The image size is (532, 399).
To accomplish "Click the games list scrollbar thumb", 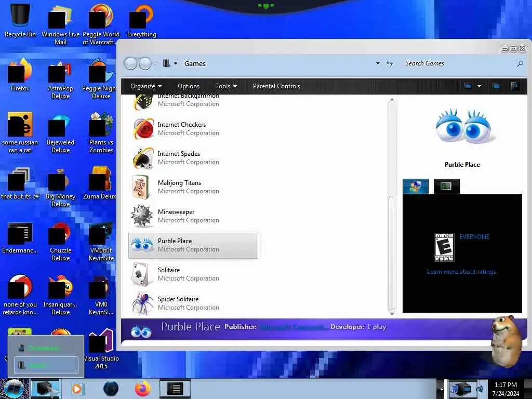I will point(392,252).
